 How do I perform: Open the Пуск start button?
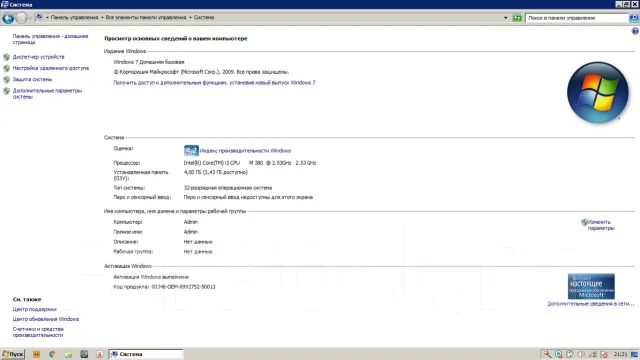(x=13, y=354)
